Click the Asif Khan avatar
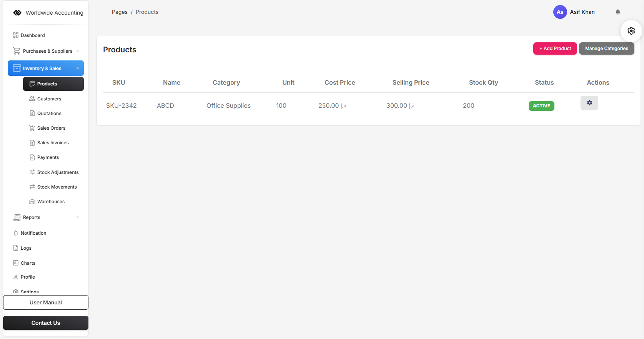 pos(560,12)
